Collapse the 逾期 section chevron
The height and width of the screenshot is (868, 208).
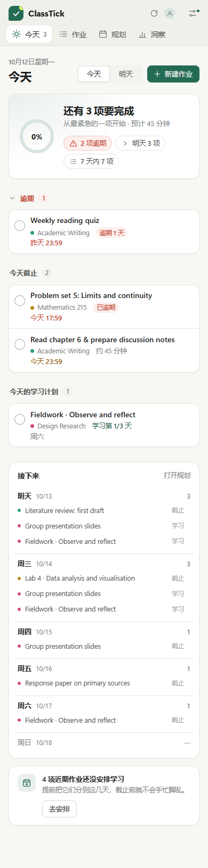click(12, 199)
